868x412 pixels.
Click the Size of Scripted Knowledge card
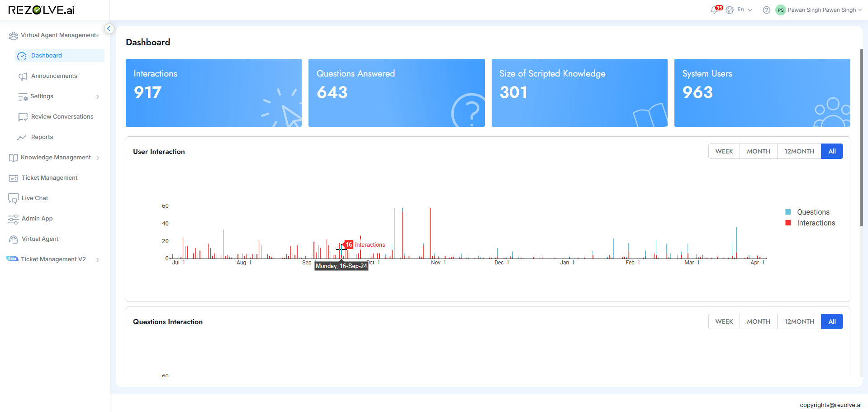click(x=579, y=93)
